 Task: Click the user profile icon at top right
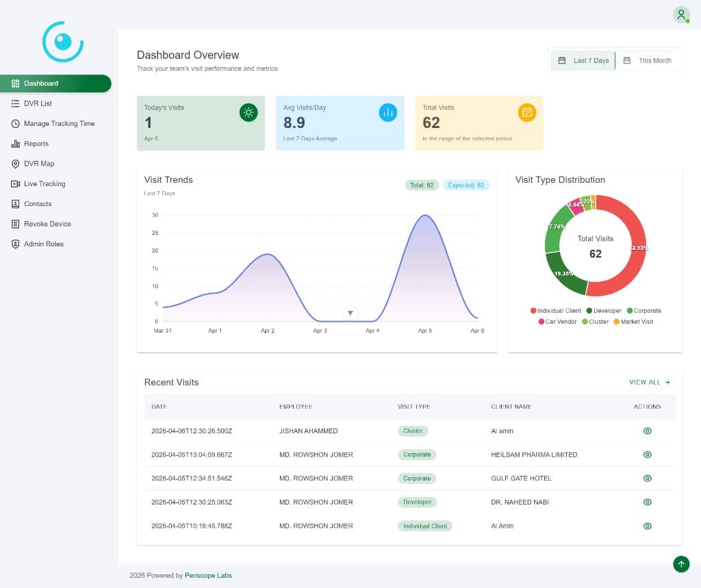coord(680,14)
